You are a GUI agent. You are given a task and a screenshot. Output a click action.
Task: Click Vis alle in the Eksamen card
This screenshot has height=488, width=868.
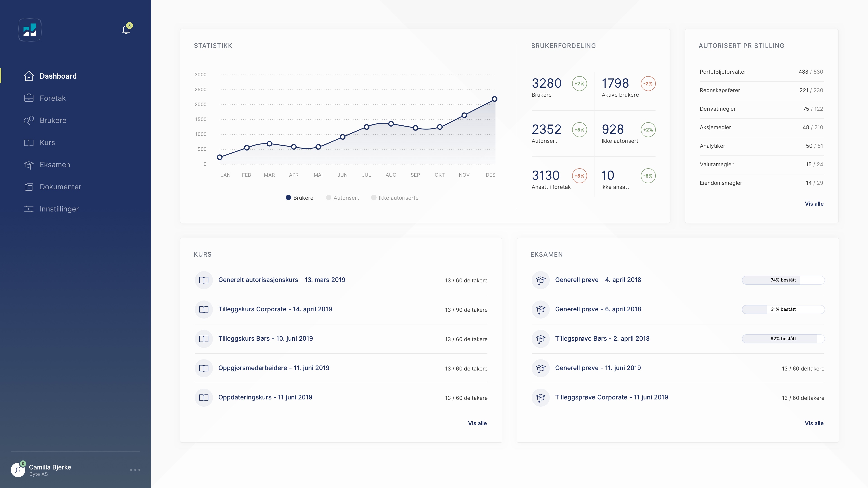tap(814, 423)
